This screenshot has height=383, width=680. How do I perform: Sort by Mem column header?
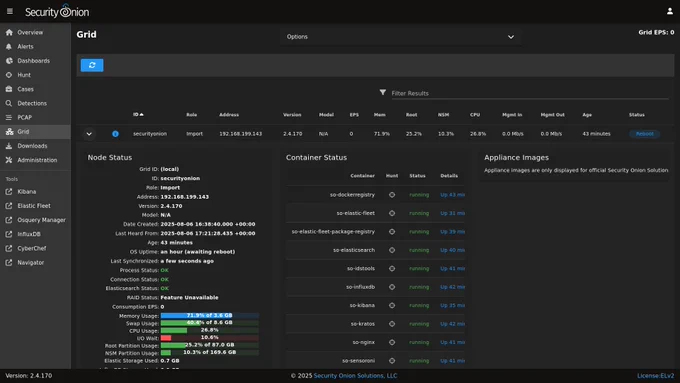pos(379,115)
